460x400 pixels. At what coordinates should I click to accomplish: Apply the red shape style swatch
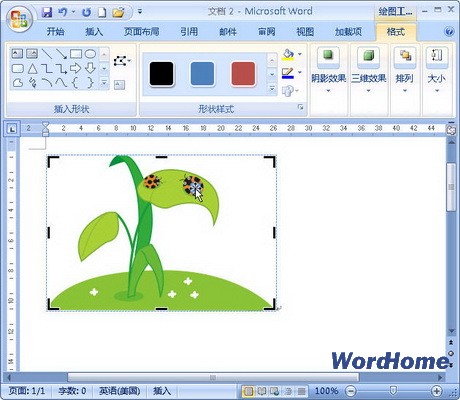[x=243, y=74]
